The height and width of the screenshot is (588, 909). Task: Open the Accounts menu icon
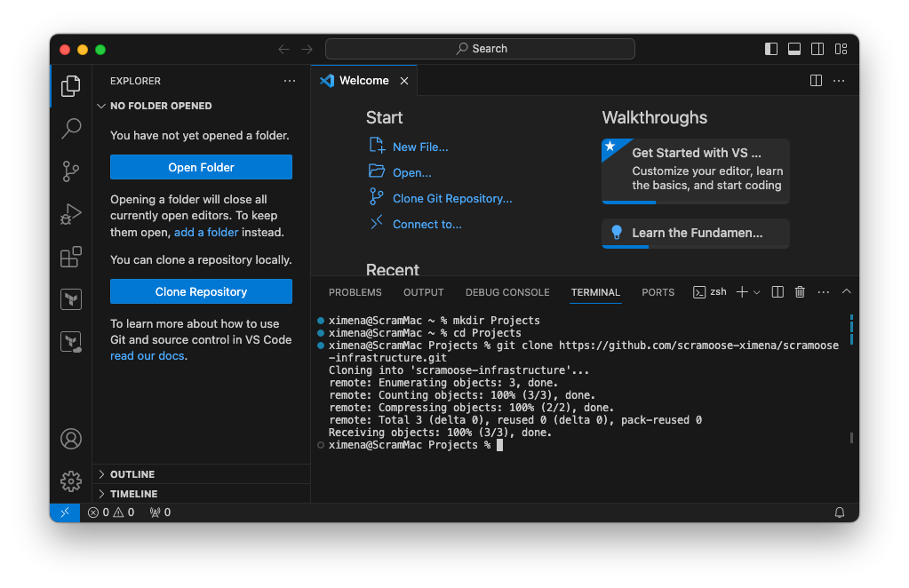click(71, 439)
